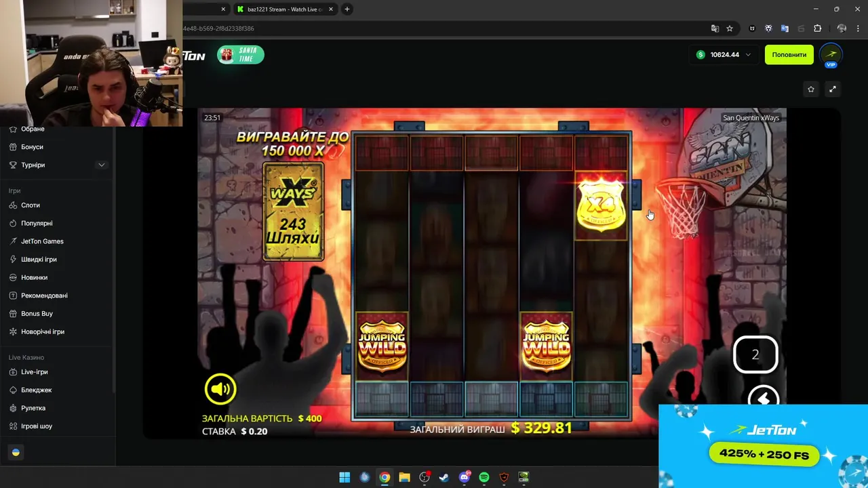Screen dimensions: 868x488
Task: Open Ігрові шоу section
Action: pos(37,426)
